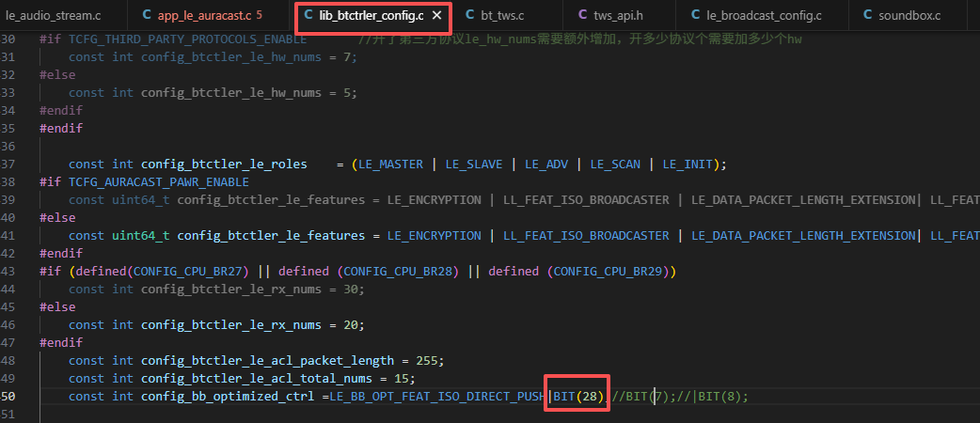Click LL_FEAT_ISO_BROADCASTER on line 41

pyautogui.click(x=586, y=236)
